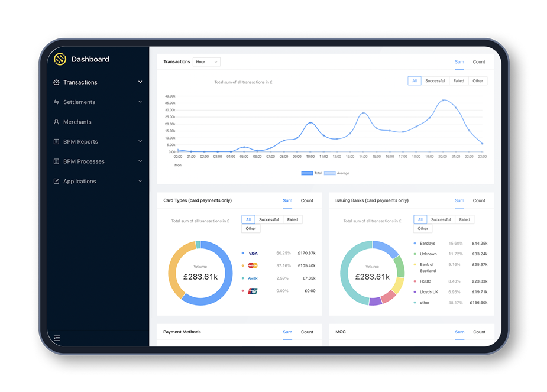This screenshot has height=392, width=547.
Task: Expand the BPM Processes chevron
Action: coord(140,161)
